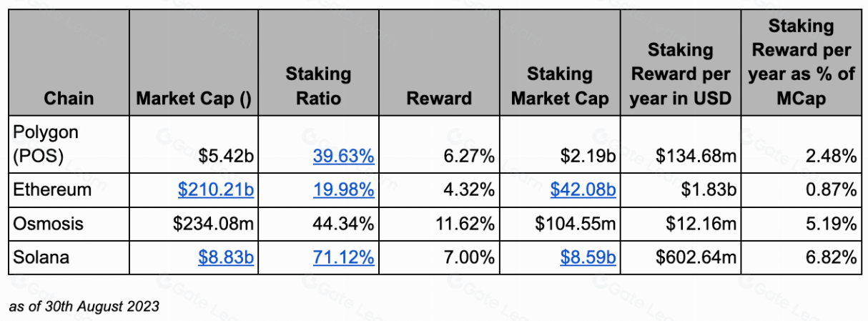Select the "as of 30th August 2023" note
Image resolution: width=868 pixels, height=321 pixels.
tap(84, 307)
